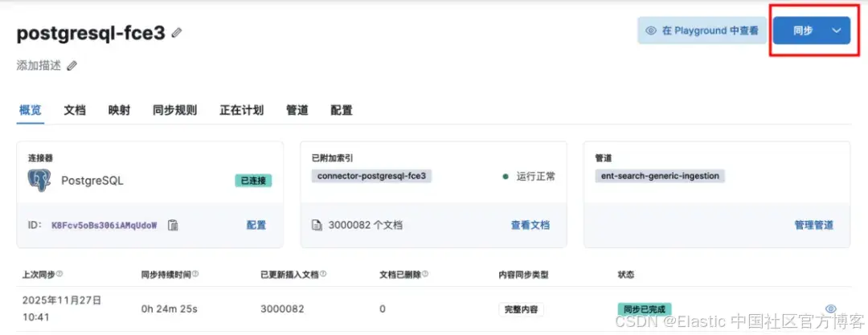The image size is (868, 335).
Task: Click the 完整内容 sync type badge
Action: [521, 309]
